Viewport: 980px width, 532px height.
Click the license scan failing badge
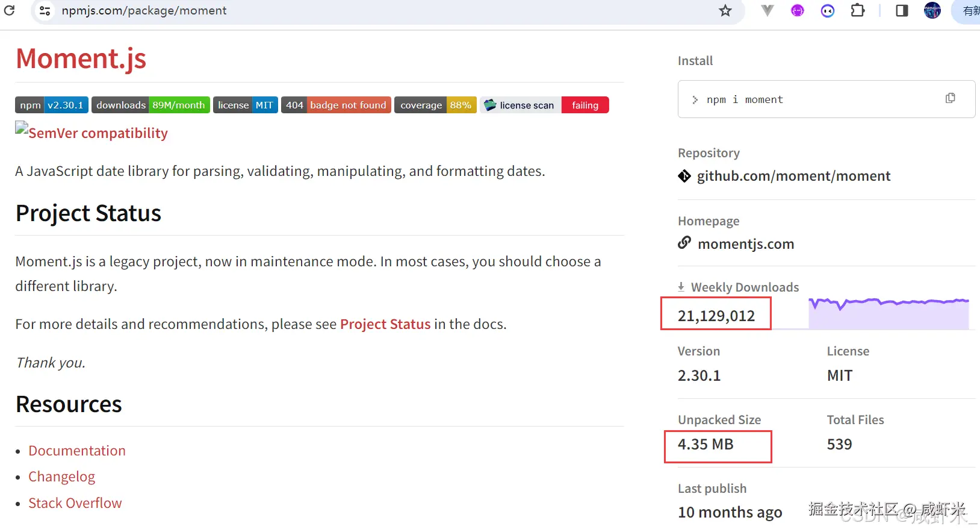(x=544, y=105)
